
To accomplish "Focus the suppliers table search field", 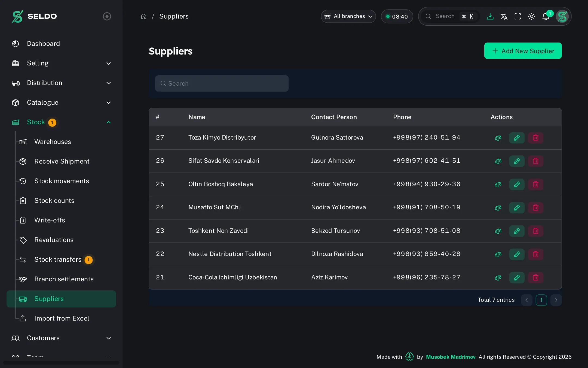I will 222,83.
